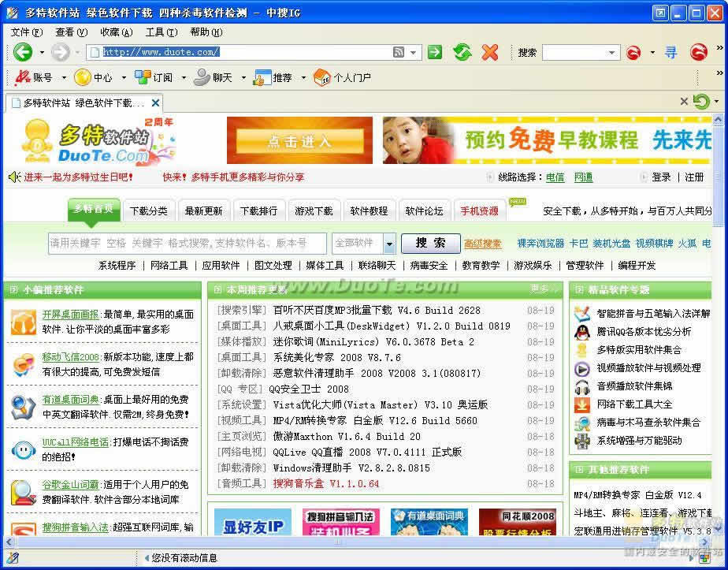Screen dimensions: 728x570
Task: Switch to the 下载排行 tab
Action: point(258,211)
